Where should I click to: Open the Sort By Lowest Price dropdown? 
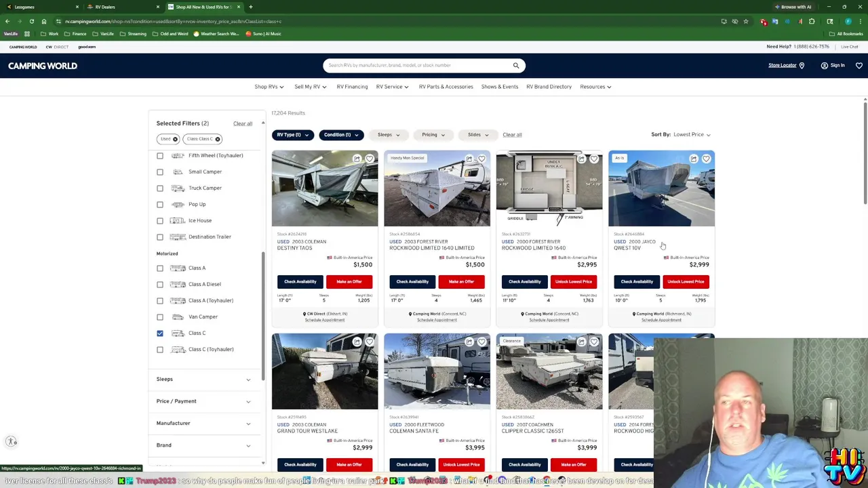coord(692,135)
